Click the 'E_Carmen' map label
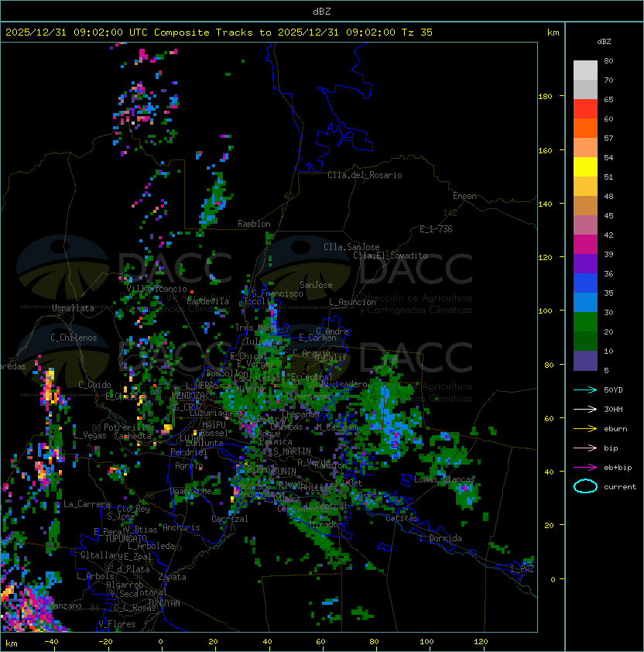This screenshot has width=644, height=652. point(317,338)
